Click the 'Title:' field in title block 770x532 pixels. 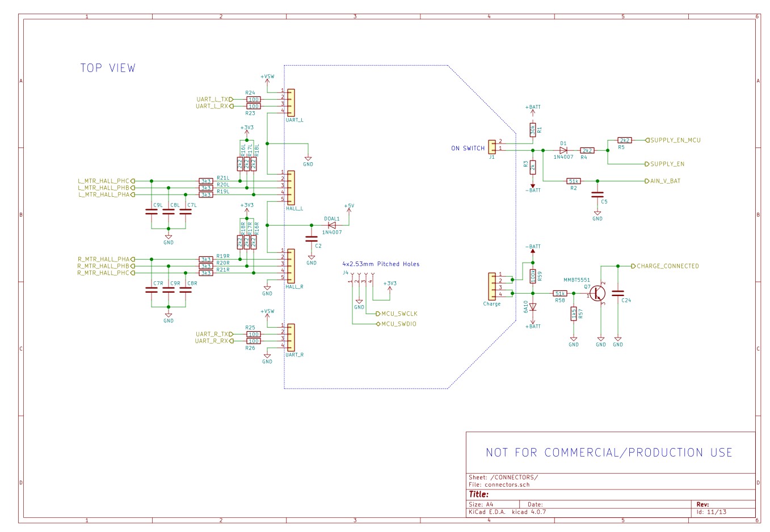[478, 495]
